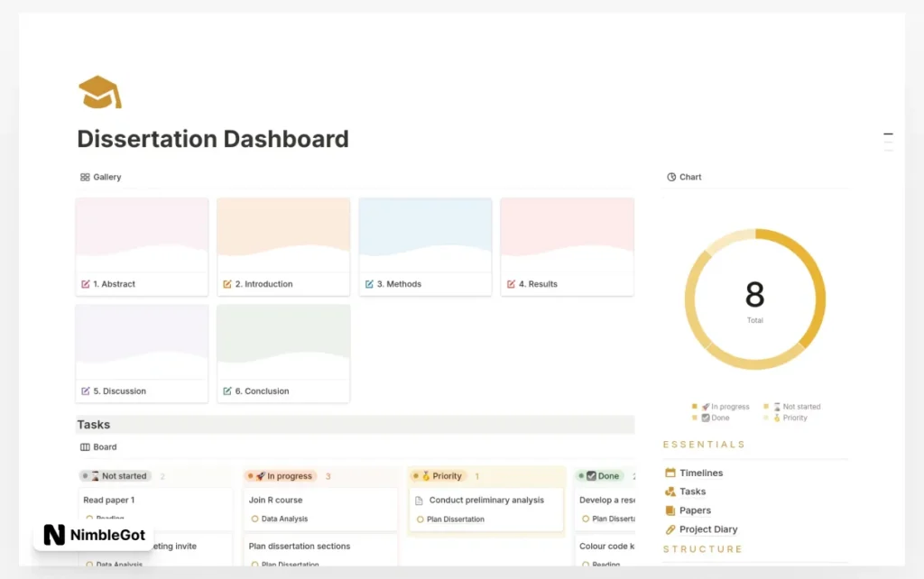Screen dimensions: 924x579
Task: Click the Chart pie icon
Action: pyautogui.click(x=671, y=177)
